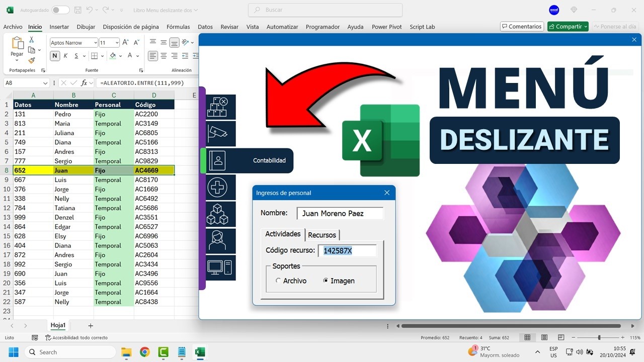The height and width of the screenshot is (362, 644).
Task: Click the Cut scissors icon
Action: click(x=32, y=40)
